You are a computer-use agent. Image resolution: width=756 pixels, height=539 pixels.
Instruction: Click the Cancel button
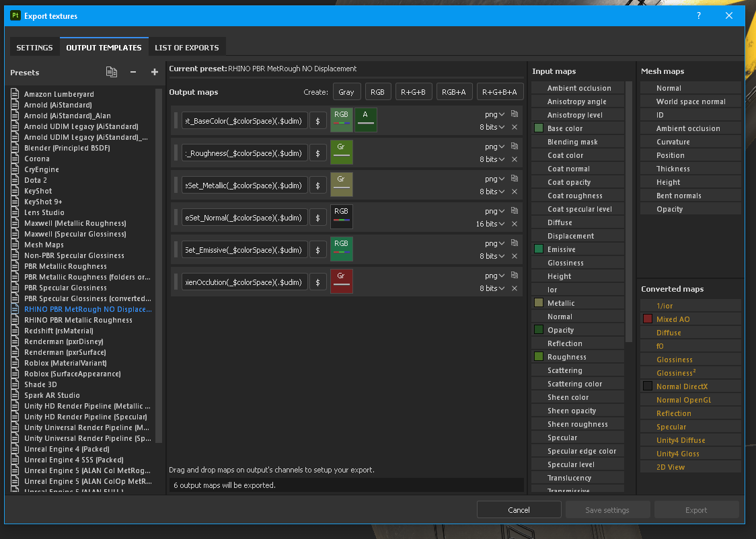[519, 509]
